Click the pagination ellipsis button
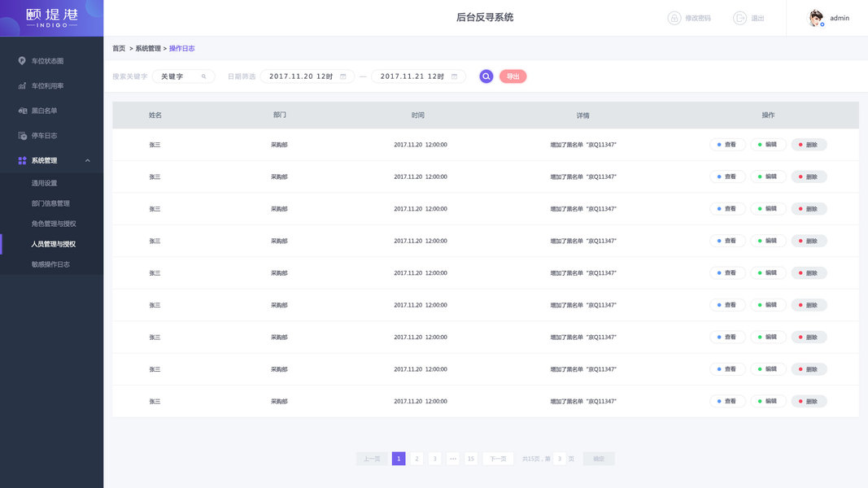The height and width of the screenshot is (488, 868). 453,459
